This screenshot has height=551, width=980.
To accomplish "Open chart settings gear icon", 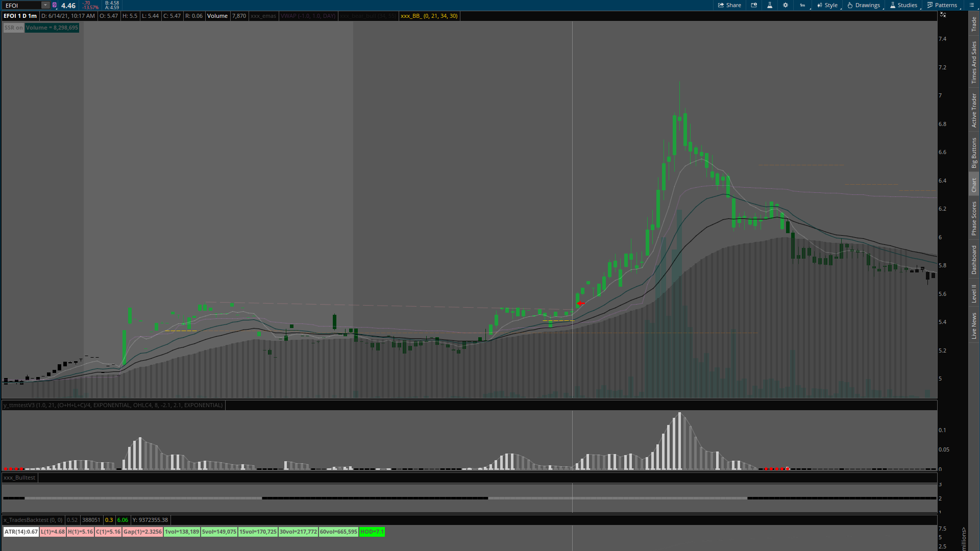I will 786,5.
